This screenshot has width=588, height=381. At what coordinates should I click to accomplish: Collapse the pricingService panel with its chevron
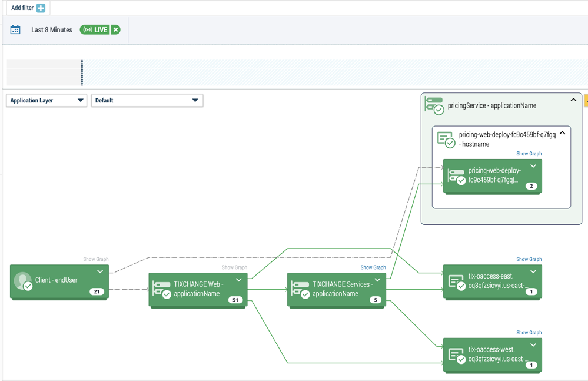[x=573, y=100]
